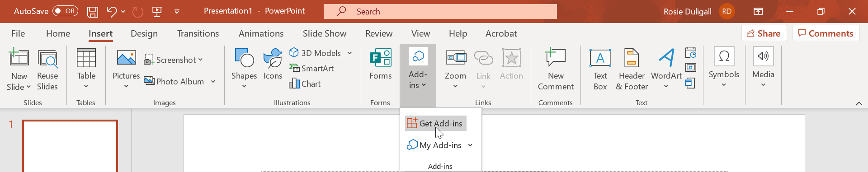Expand the 3D Models dropdown arrow
Screen dimensions: 868x172
click(x=349, y=53)
